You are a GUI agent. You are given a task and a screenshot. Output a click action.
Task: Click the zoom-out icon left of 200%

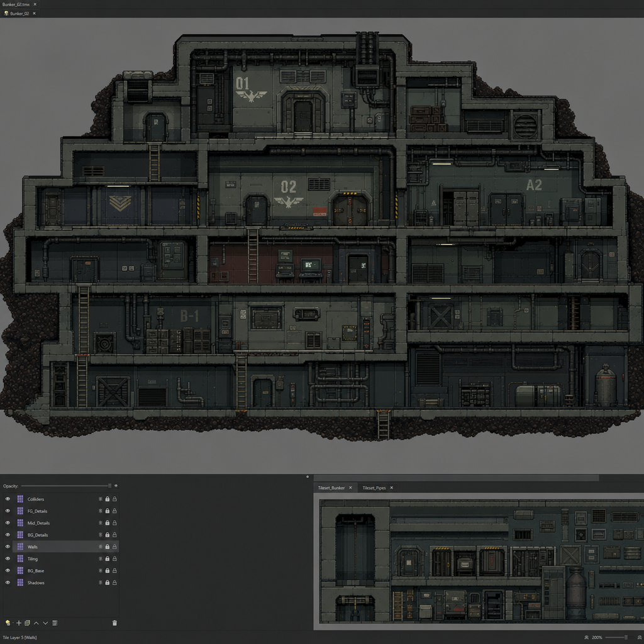(587, 638)
